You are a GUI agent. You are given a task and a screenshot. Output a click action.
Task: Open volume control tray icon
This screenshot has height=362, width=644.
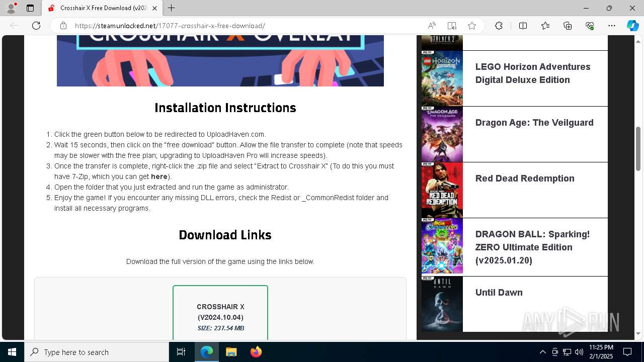579,352
